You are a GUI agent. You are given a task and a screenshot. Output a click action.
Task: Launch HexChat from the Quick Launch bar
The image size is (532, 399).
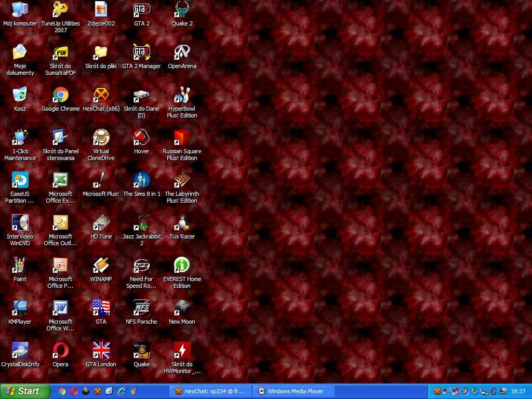click(97, 391)
